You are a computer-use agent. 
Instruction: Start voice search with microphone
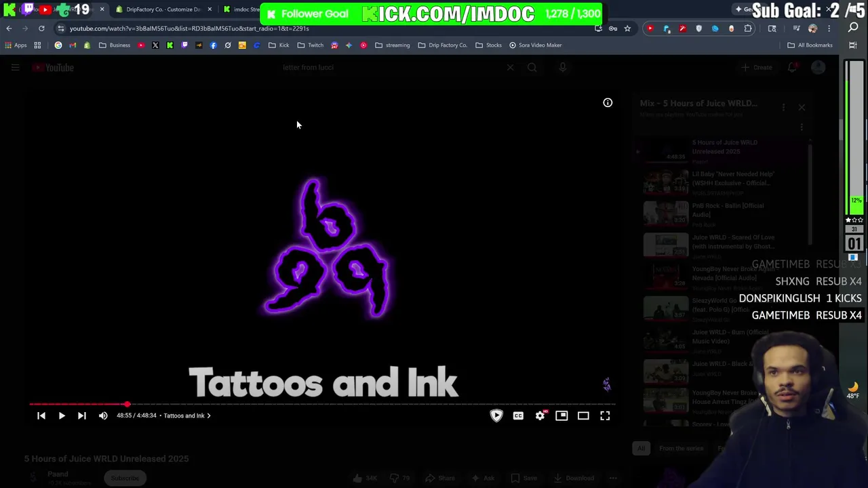(x=562, y=67)
